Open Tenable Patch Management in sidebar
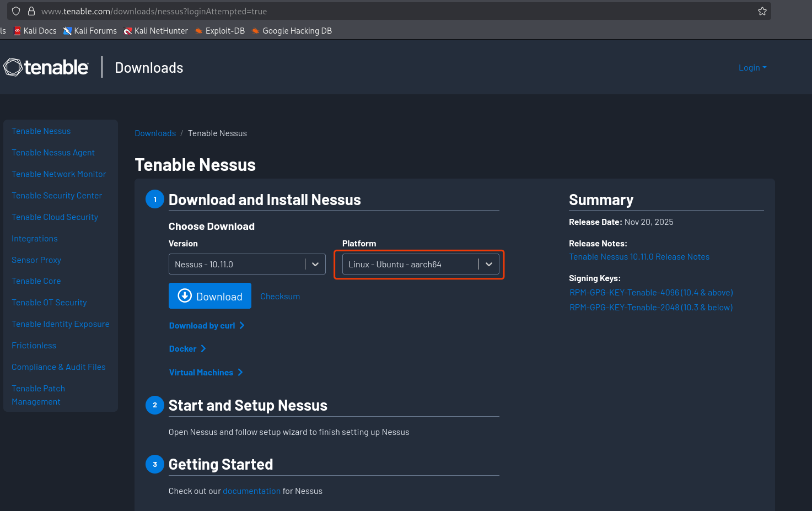 click(x=39, y=395)
